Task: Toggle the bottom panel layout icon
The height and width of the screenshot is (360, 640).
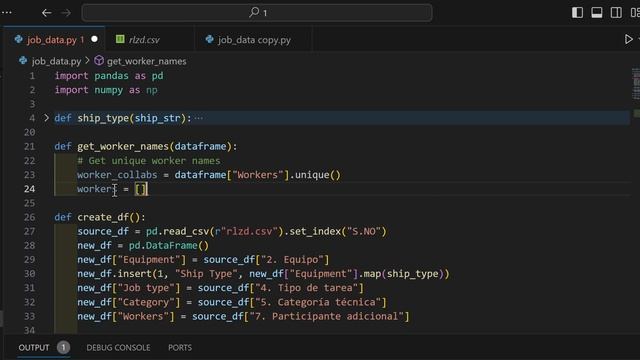Action: point(597,13)
